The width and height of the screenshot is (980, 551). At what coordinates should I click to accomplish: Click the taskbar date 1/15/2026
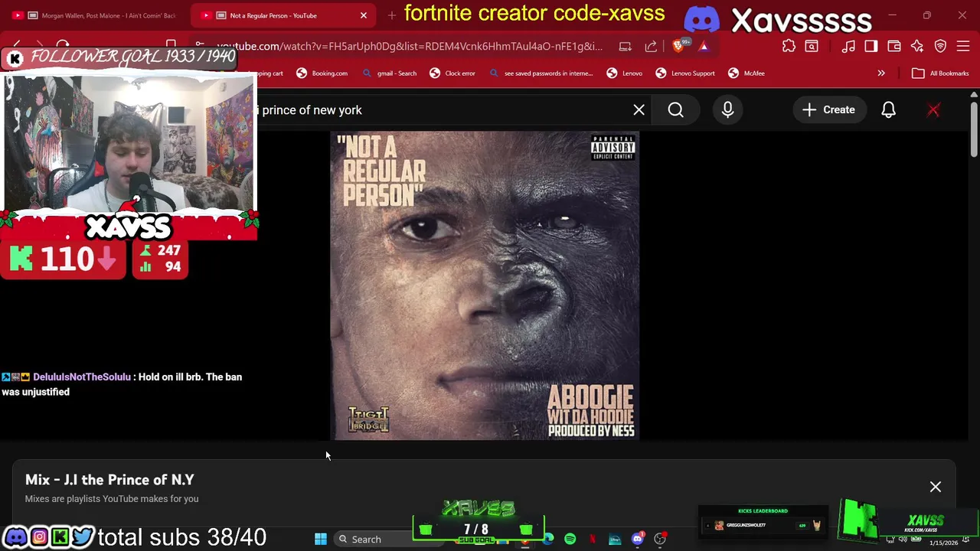click(943, 543)
